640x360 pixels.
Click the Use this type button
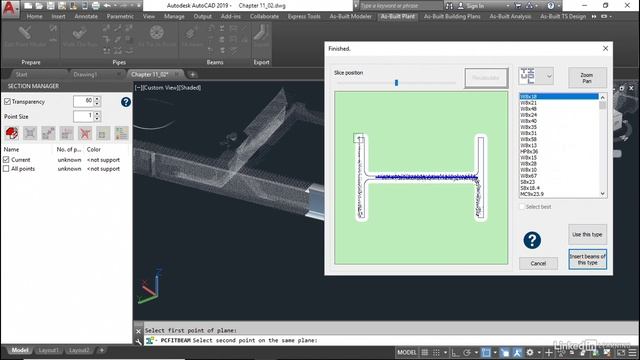(587, 234)
